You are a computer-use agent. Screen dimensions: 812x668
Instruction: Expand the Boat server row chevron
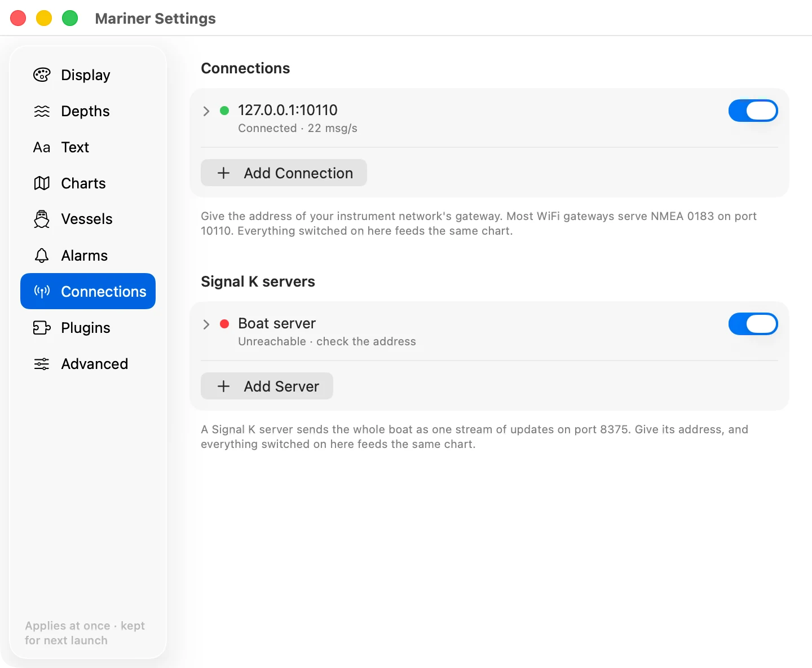[206, 324]
